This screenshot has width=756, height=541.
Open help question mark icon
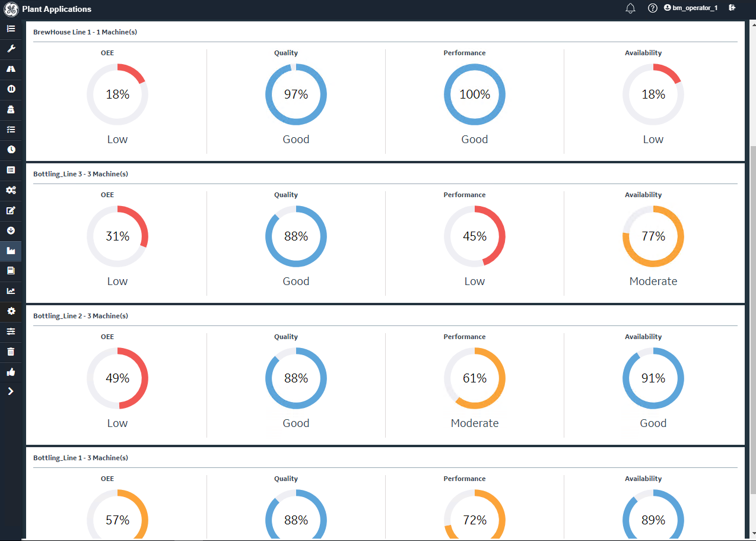pos(653,8)
